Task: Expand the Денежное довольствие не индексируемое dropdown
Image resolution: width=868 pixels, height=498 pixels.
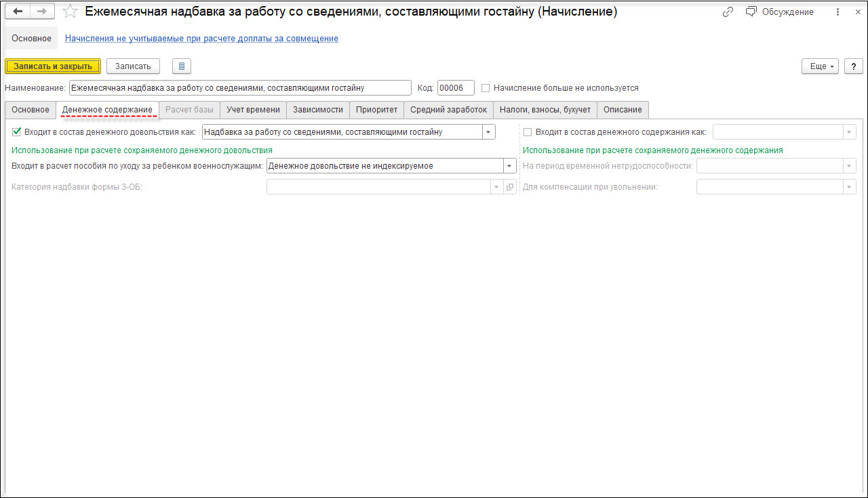Action: (510, 166)
